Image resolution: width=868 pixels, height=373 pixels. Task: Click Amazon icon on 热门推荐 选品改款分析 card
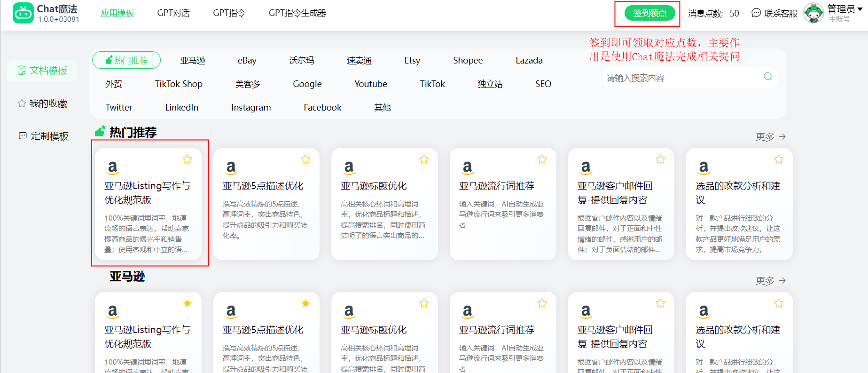(x=704, y=167)
